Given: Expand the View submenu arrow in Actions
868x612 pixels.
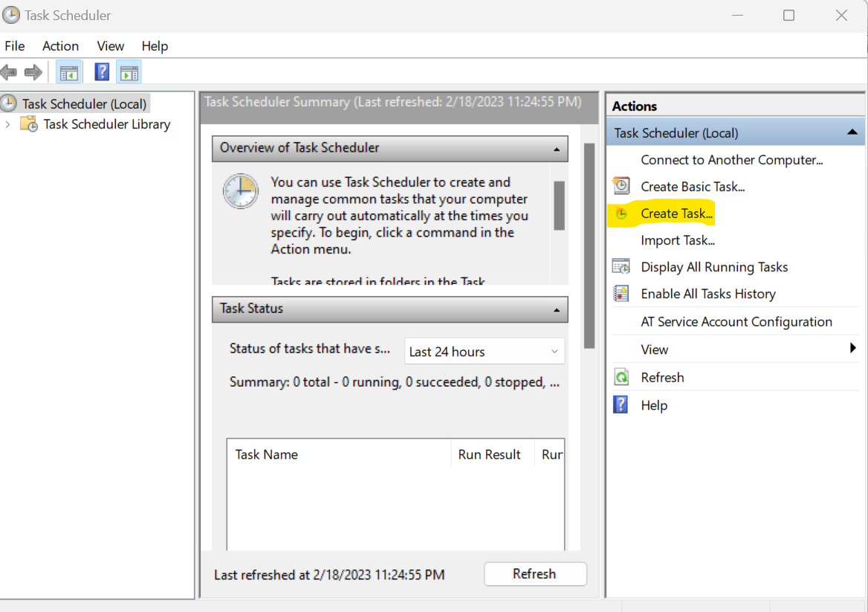Looking at the screenshot, I should (x=852, y=348).
